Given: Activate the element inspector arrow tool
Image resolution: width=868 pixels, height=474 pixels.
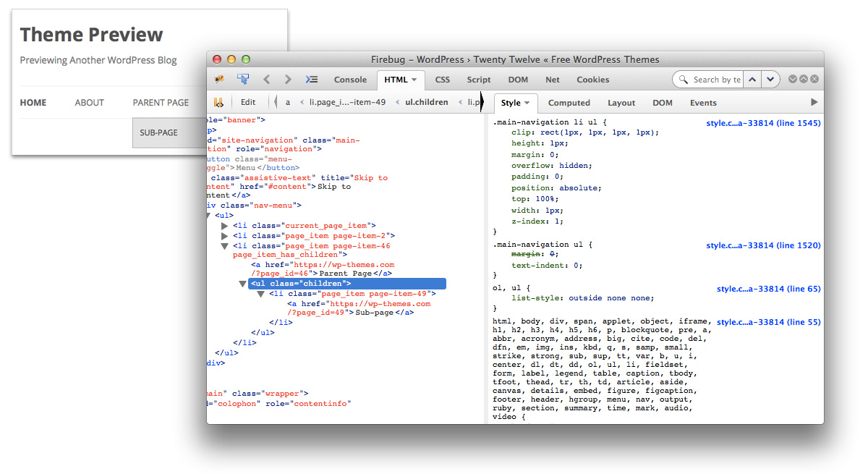Looking at the screenshot, I should coord(243,79).
